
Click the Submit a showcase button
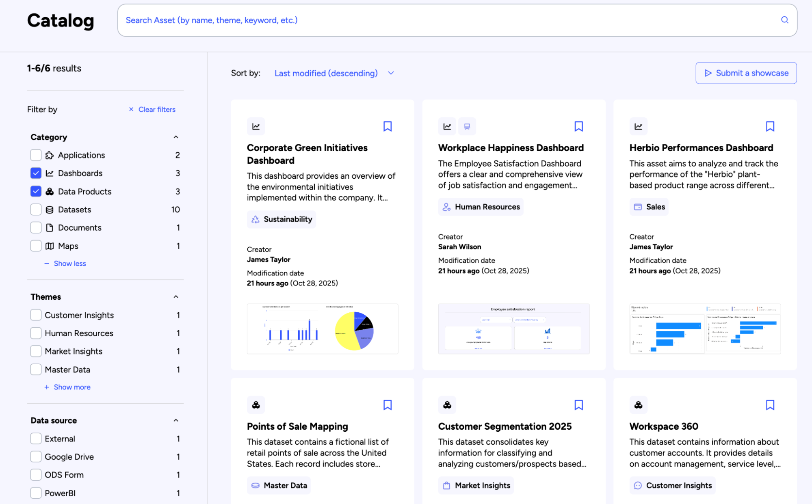746,73
